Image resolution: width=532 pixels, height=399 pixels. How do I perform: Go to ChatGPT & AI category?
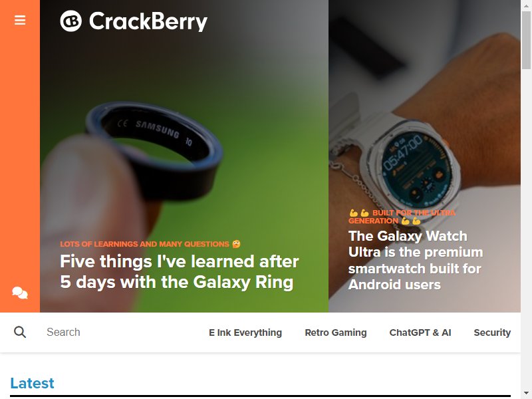pyautogui.click(x=420, y=332)
